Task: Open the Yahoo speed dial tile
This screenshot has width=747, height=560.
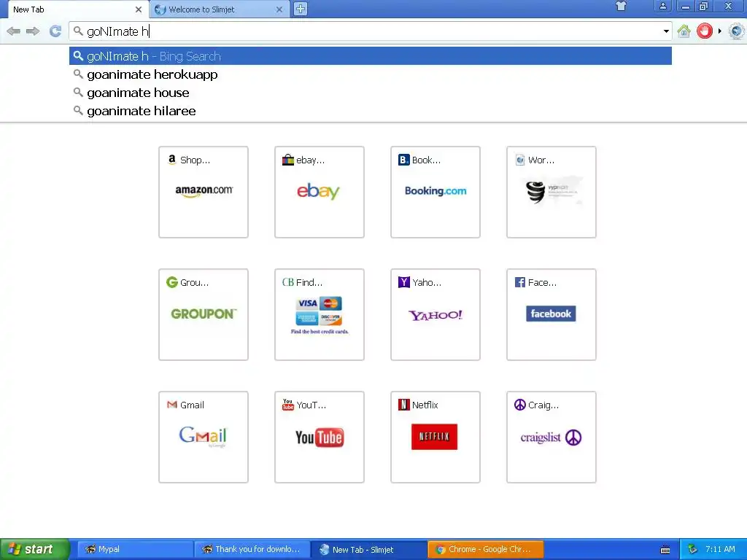Action: click(436, 314)
